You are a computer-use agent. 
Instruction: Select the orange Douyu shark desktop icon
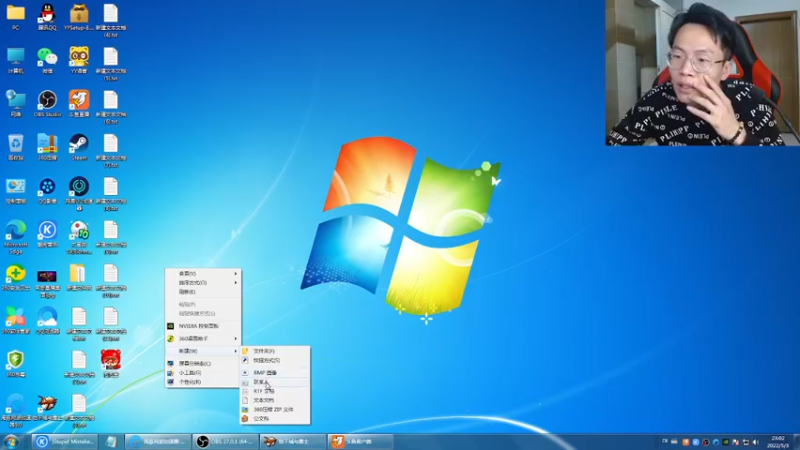(79, 104)
